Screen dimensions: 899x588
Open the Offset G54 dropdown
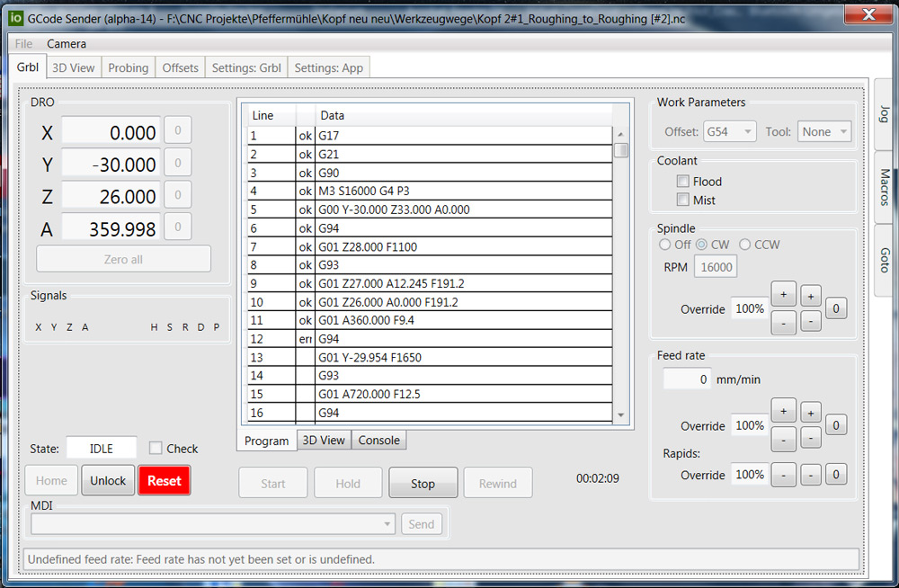pos(730,131)
